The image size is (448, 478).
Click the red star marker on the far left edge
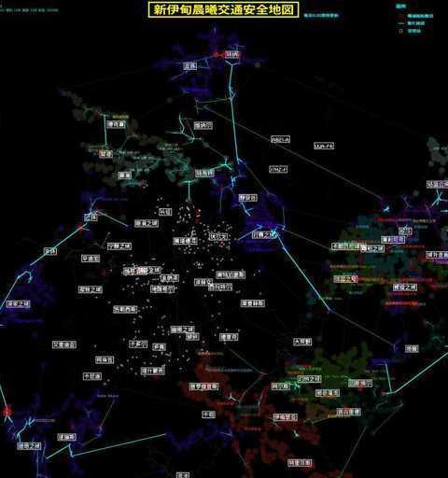point(7,412)
